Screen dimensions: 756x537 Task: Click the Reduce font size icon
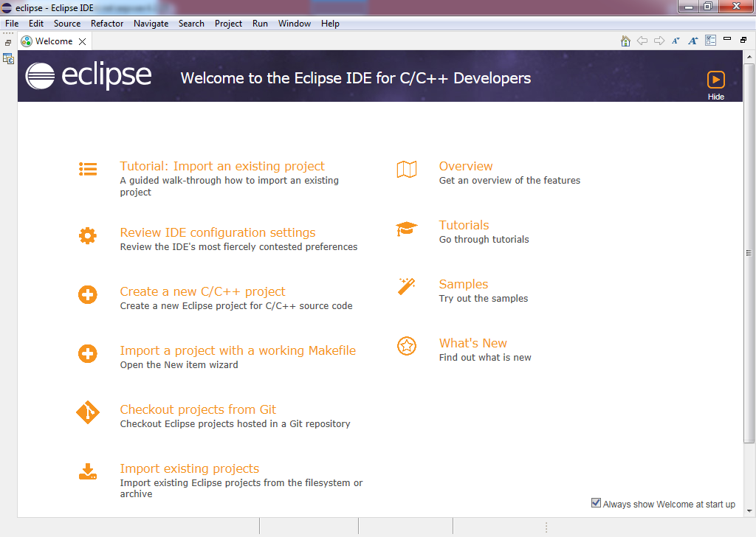(676, 41)
